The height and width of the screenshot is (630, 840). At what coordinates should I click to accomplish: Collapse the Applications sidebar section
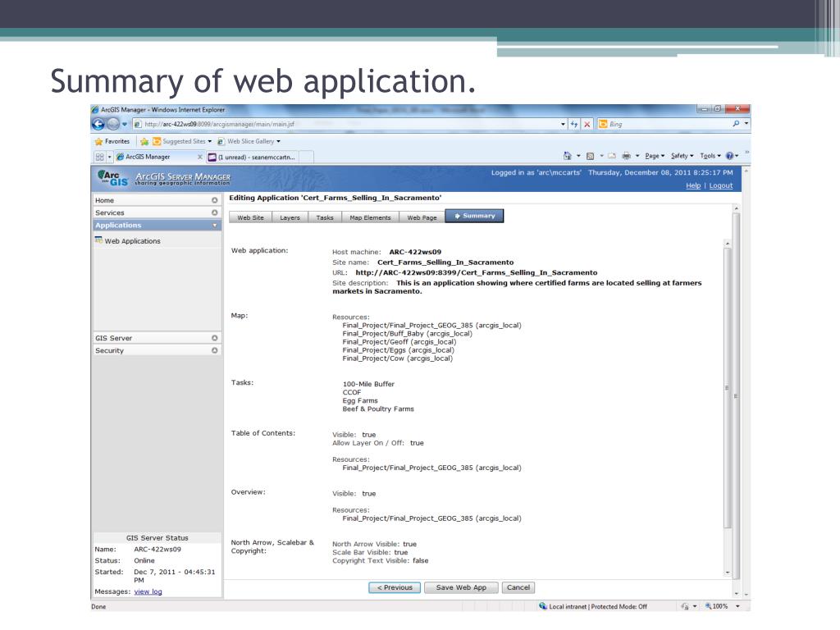pyautogui.click(x=214, y=226)
